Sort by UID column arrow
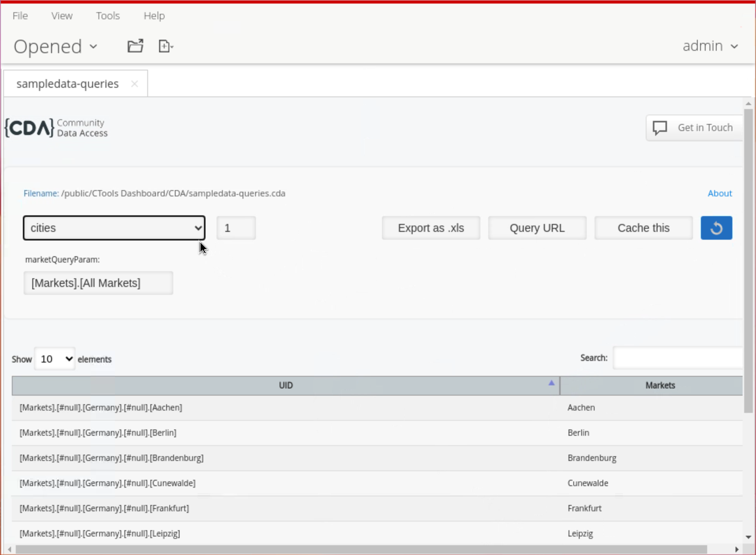 tap(551, 383)
